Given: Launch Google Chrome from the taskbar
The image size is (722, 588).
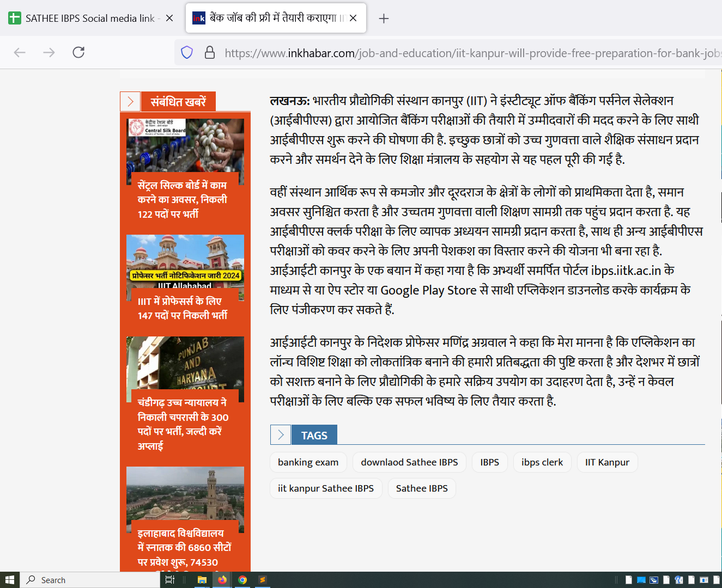Looking at the screenshot, I should click(242, 580).
